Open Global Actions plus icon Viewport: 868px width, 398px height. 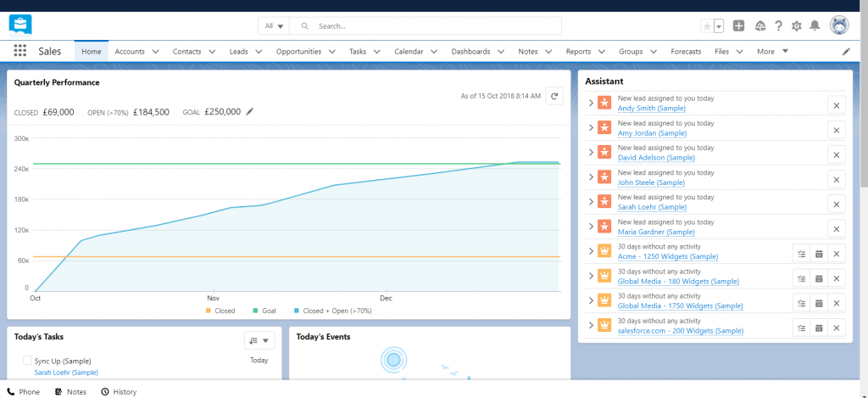coord(738,25)
